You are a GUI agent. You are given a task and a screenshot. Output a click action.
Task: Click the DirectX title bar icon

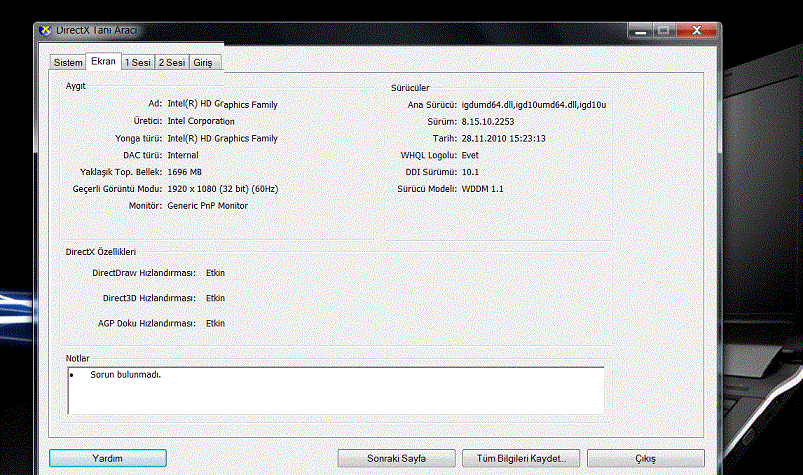click(x=46, y=31)
